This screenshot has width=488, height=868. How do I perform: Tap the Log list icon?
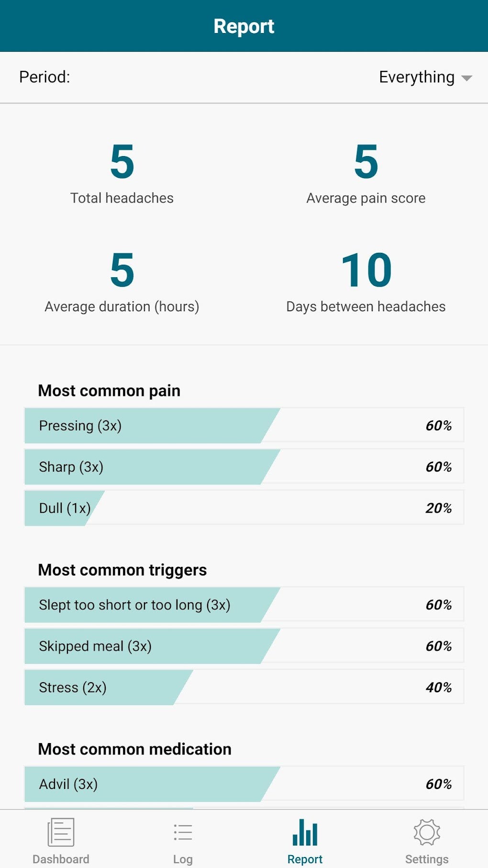(183, 833)
